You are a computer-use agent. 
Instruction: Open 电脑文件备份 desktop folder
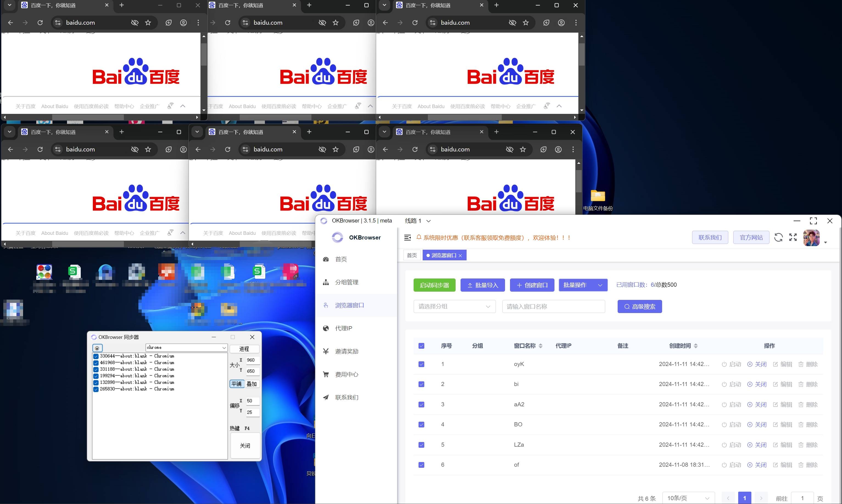(598, 200)
